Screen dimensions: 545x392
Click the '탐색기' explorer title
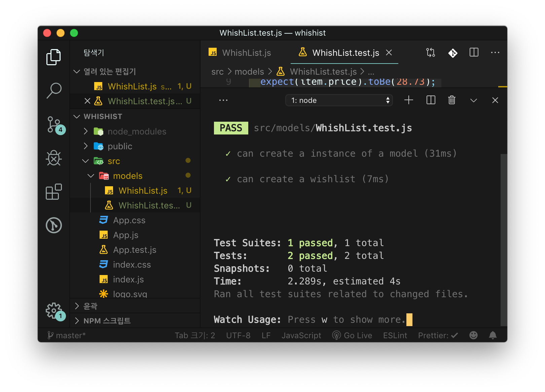94,52
